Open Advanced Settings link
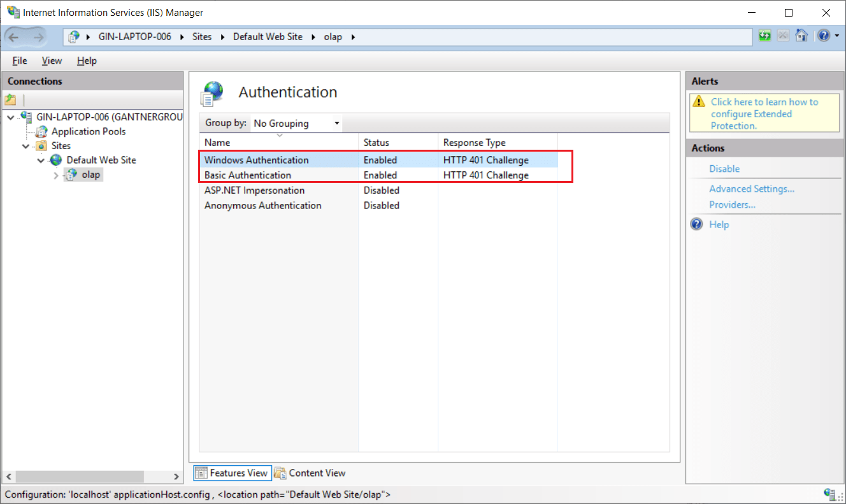Viewport: 846px width, 504px height. [752, 189]
